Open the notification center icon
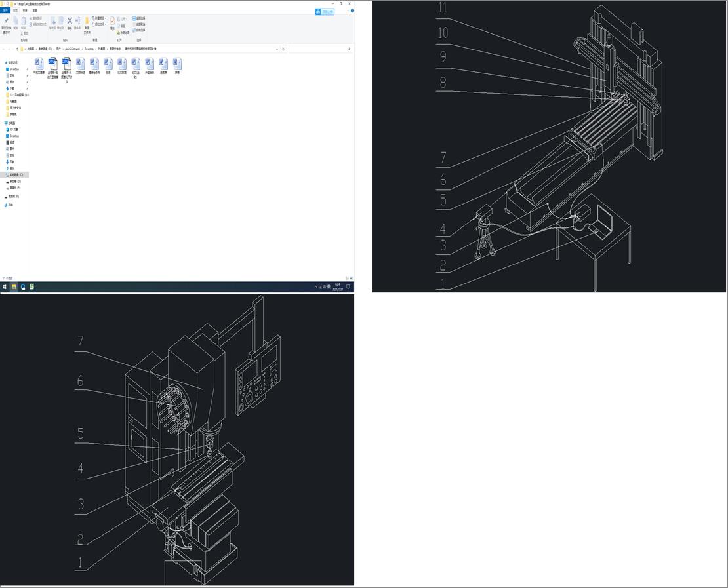The height and width of the screenshot is (588, 728). click(348, 287)
